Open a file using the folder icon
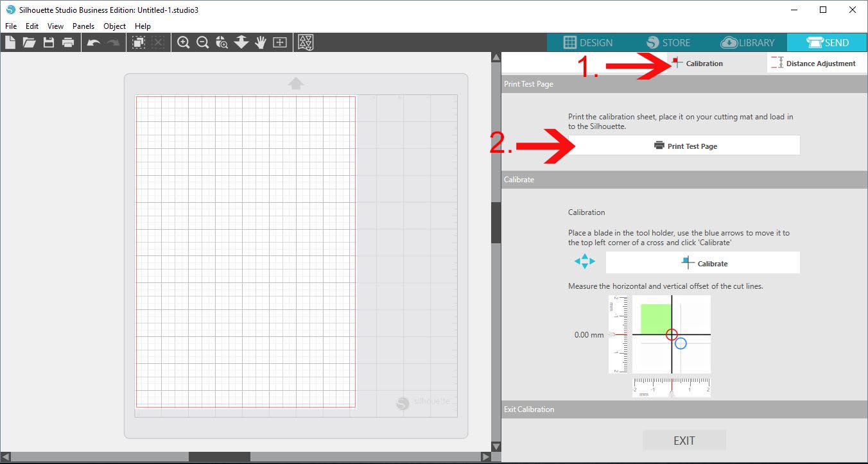868x464 pixels. tap(29, 42)
